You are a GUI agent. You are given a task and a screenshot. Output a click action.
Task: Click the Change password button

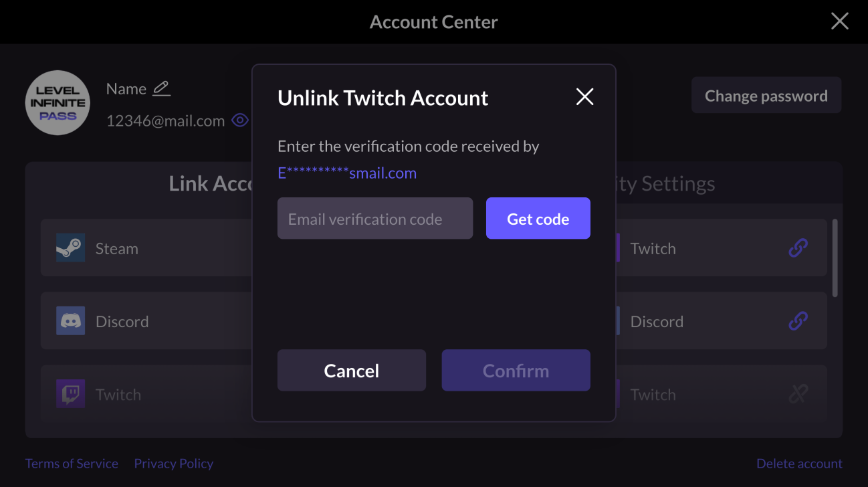[766, 96]
